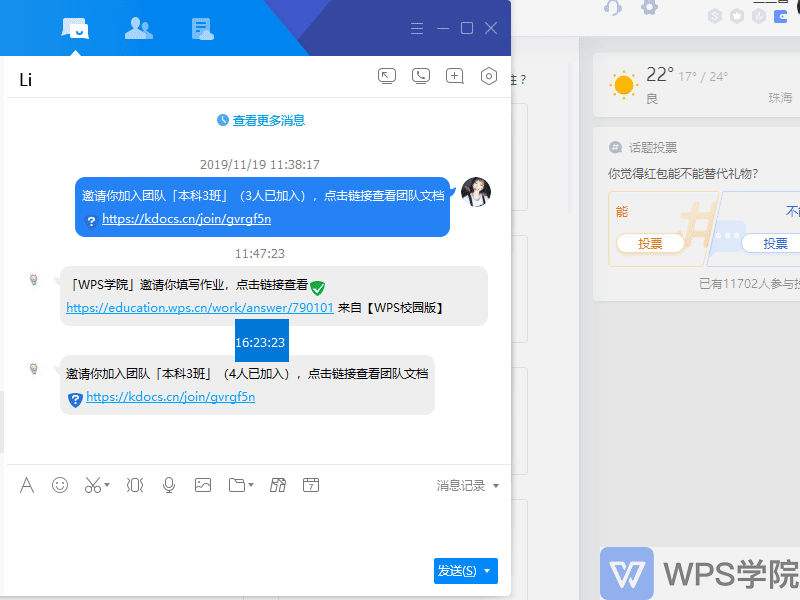Viewport: 800px width, 600px height.
Task: Click the 话题投票 heading
Action: [653, 148]
